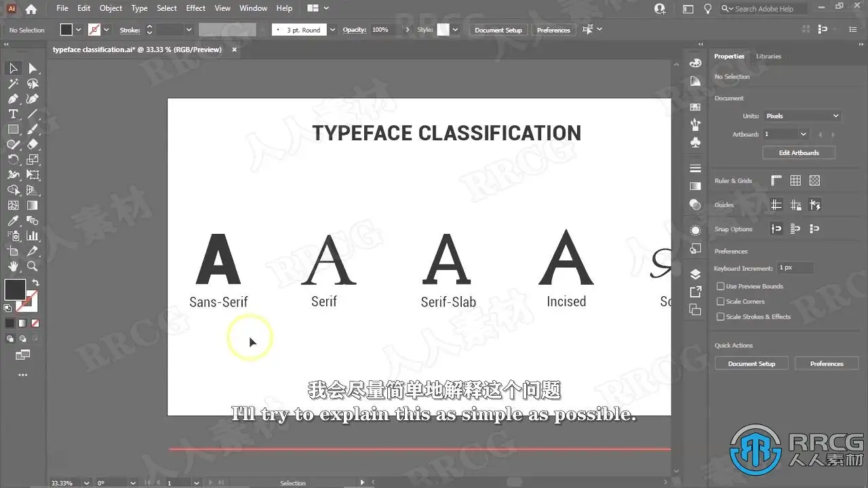
Task: Open the Effect menu
Action: pos(195,8)
